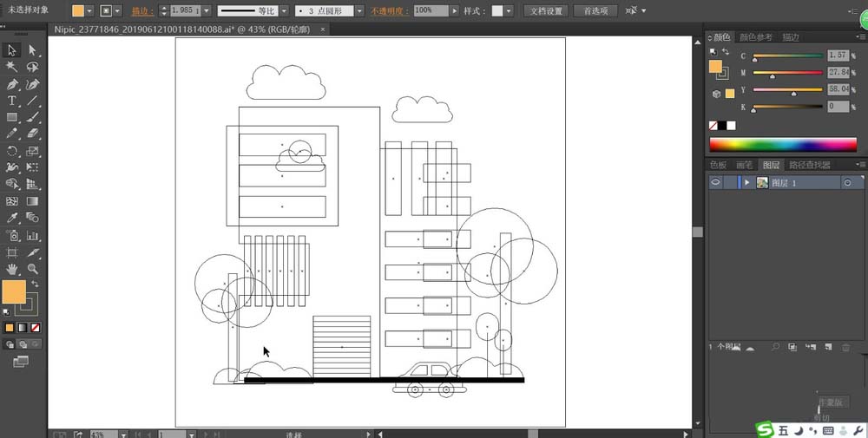Click the 首选项 button
Image resolution: width=868 pixels, height=438 pixels.
(x=595, y=10)
